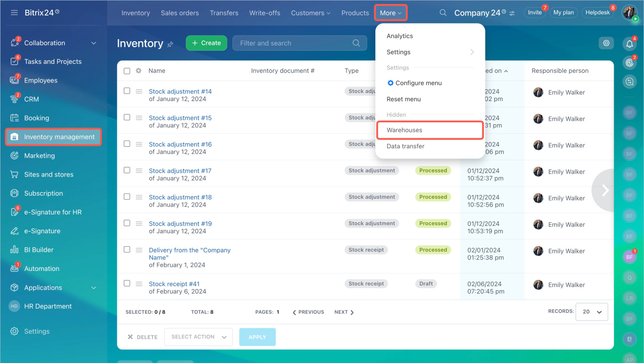Check the box for Stock adjustment #16
Image resolution: width=644 pixels, height=363 pixels.
coord(127,144)
